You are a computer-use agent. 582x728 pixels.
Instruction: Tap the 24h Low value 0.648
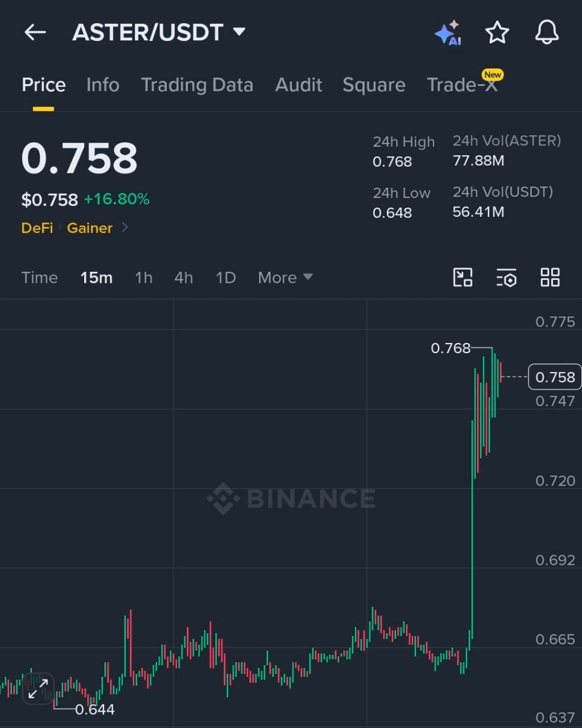[392, 213]
